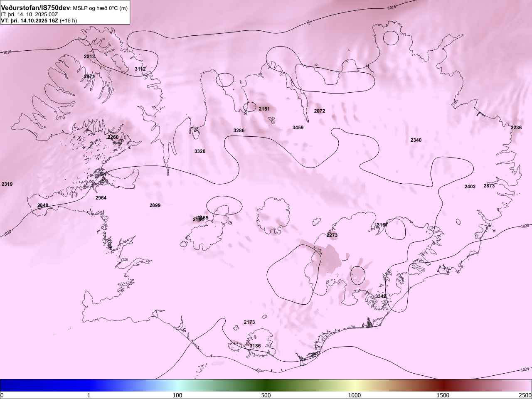532x399 pixels.
Task: Click the height value 3342
Action: (381, 296)
